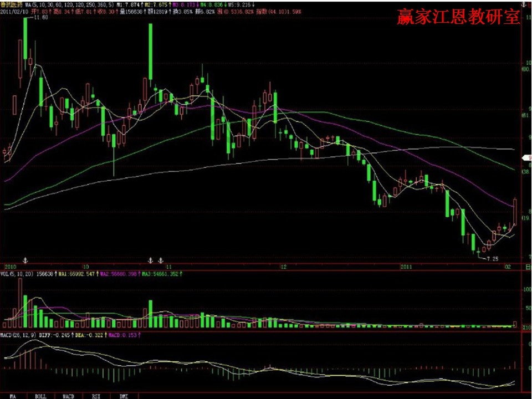Click the first anchor marker below 2010

point(24,259)
